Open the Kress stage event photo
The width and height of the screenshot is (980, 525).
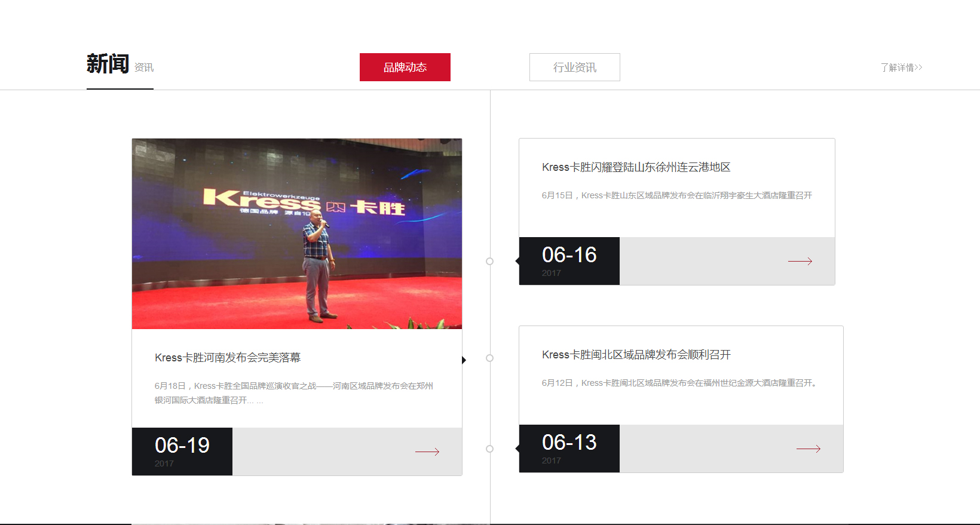pos(297,234)
